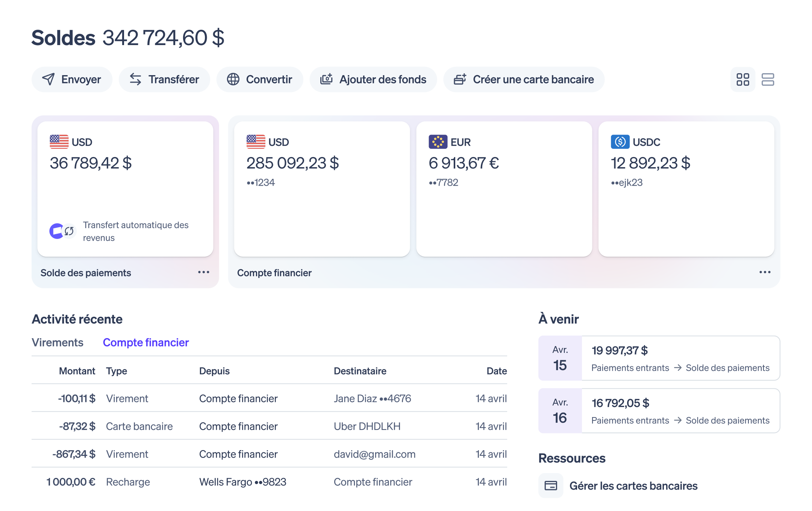Open the Avr. 16 upcoming payment 16 792,05 $
The image size is (812, 511).
(x=659, y=411)
